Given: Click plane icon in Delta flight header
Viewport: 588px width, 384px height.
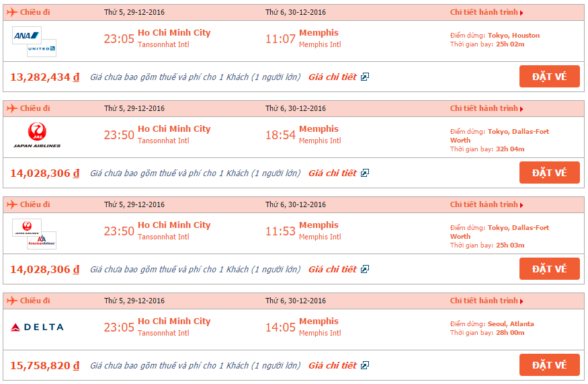Looking at the screenshot, I should coord(12,301).
